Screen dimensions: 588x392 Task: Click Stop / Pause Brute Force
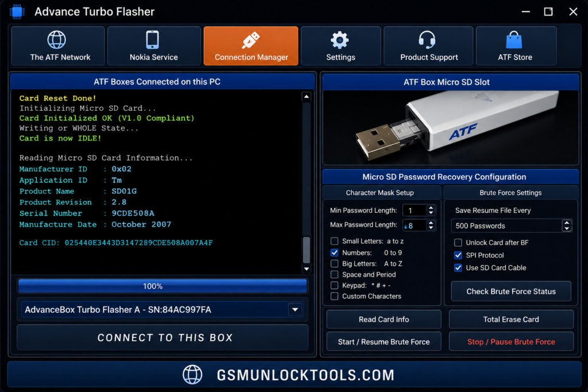pos(510,342)
